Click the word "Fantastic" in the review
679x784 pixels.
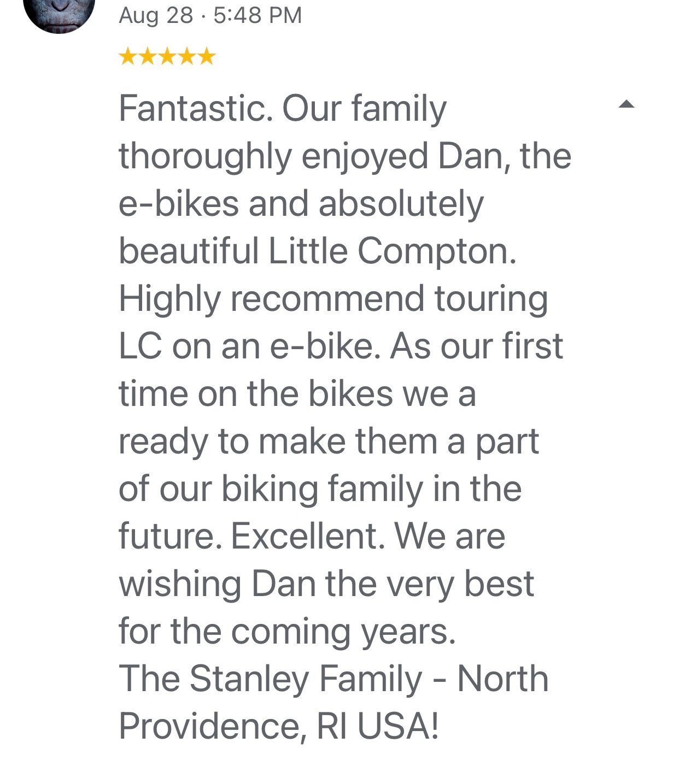tap(195, 108)
